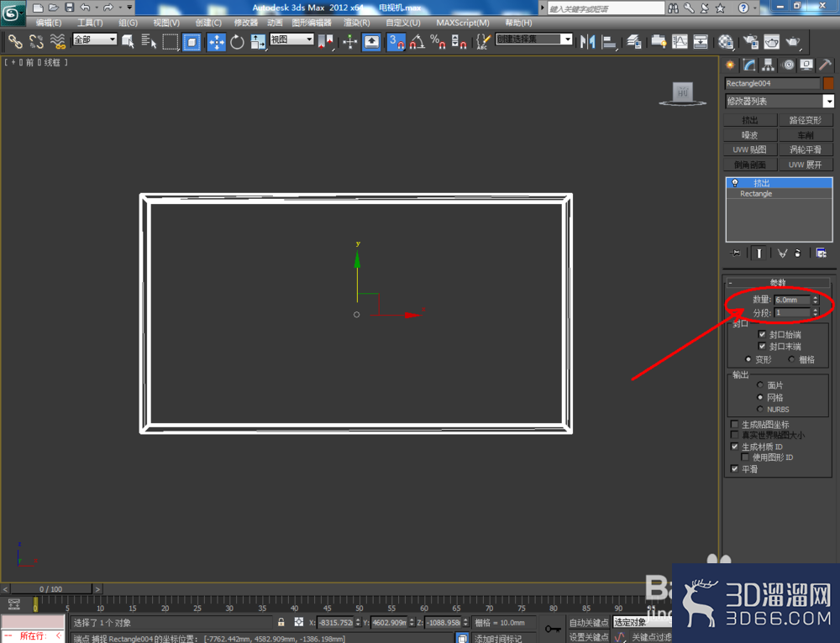Select the Link tool in toolbar
The width and height of the screenshot is (840, 643).
click(14, 42)
